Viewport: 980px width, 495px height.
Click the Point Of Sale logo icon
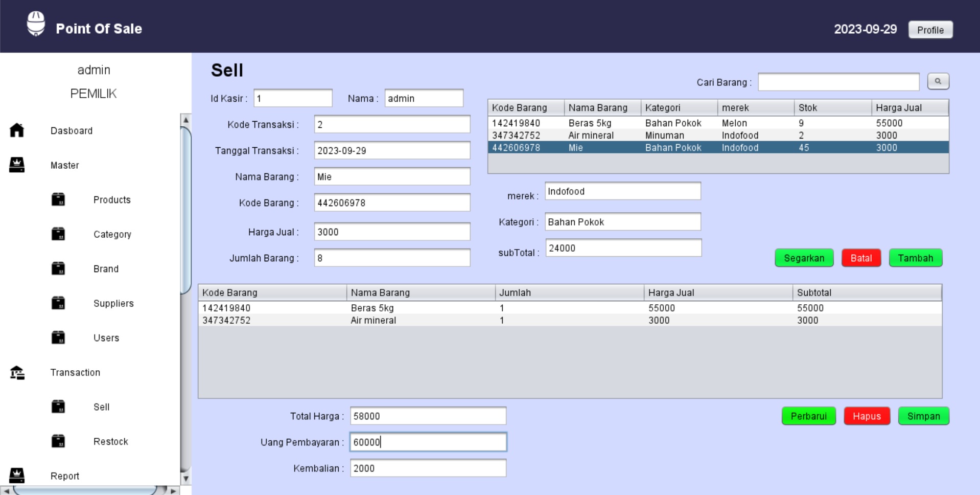[36, 24]
